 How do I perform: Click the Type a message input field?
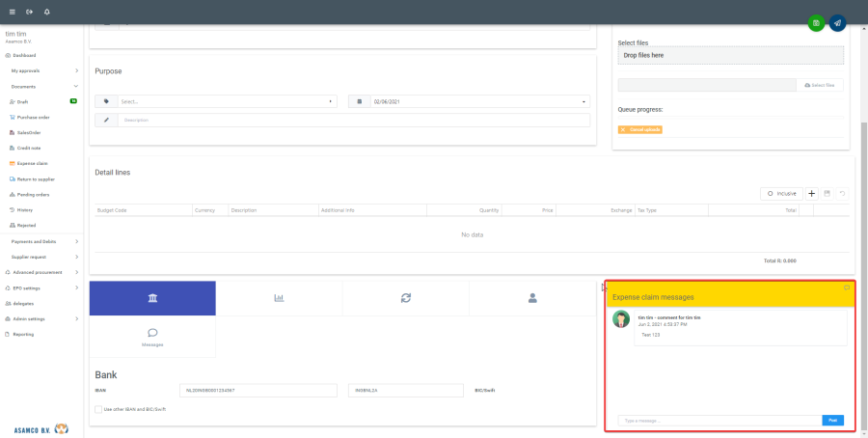click(719, 420)
